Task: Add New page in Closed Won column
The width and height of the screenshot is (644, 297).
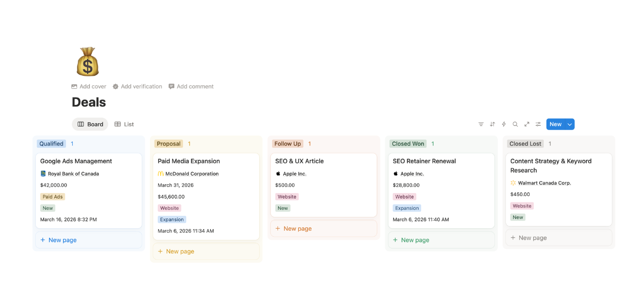Action: (441, 240)
